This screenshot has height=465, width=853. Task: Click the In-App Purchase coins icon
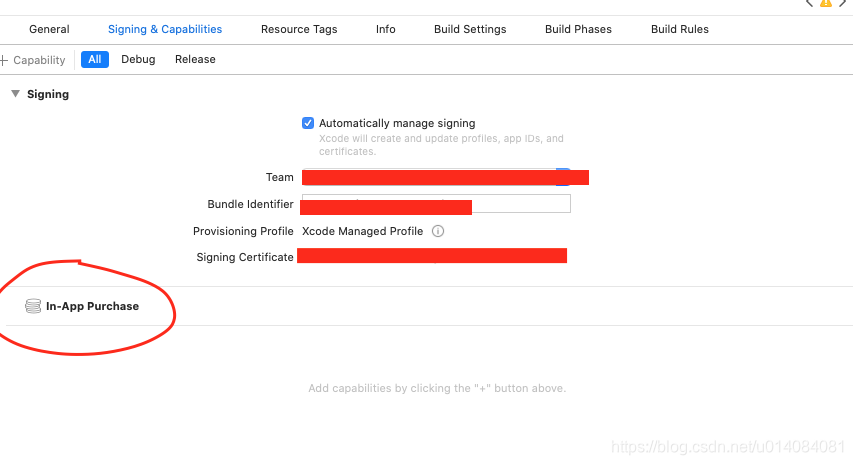tap(33, 306)
